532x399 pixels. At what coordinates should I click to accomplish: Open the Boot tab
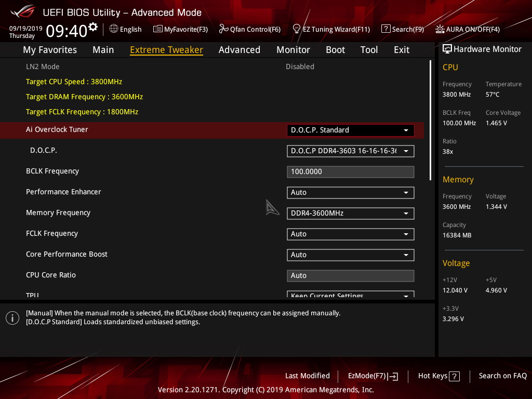coord(335,50)
